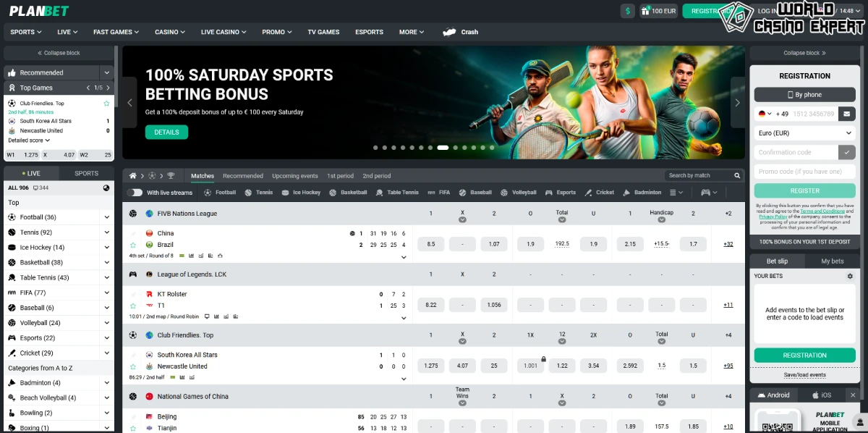
Task: Expand Football (36) in live sidebar
Action: pos(106,217)
